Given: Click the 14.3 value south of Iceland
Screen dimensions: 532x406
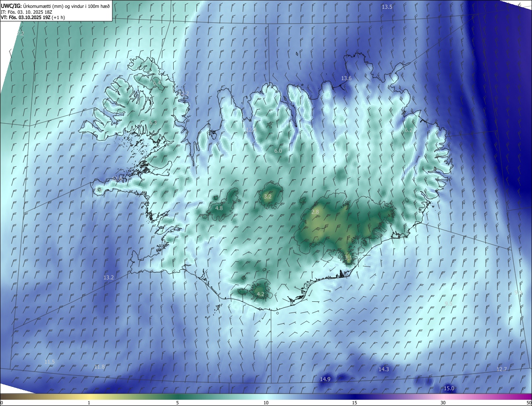Looking at the screenshot, I should point(384,369).
